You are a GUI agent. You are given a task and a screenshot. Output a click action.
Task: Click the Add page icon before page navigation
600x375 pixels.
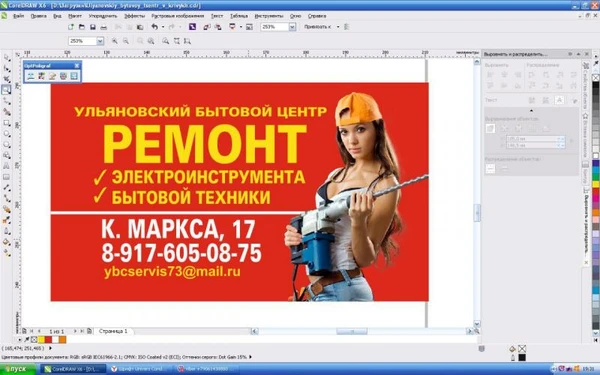(24, 331)
